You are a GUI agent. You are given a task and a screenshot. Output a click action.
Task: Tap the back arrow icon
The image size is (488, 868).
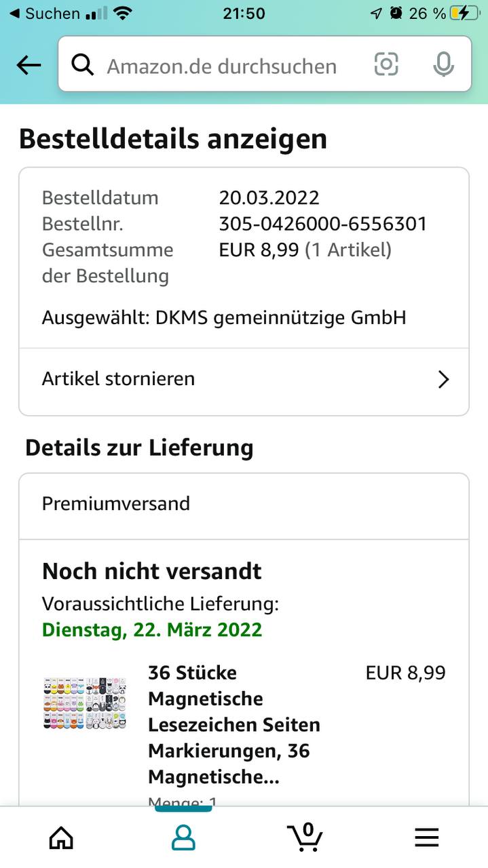[29, 65]
